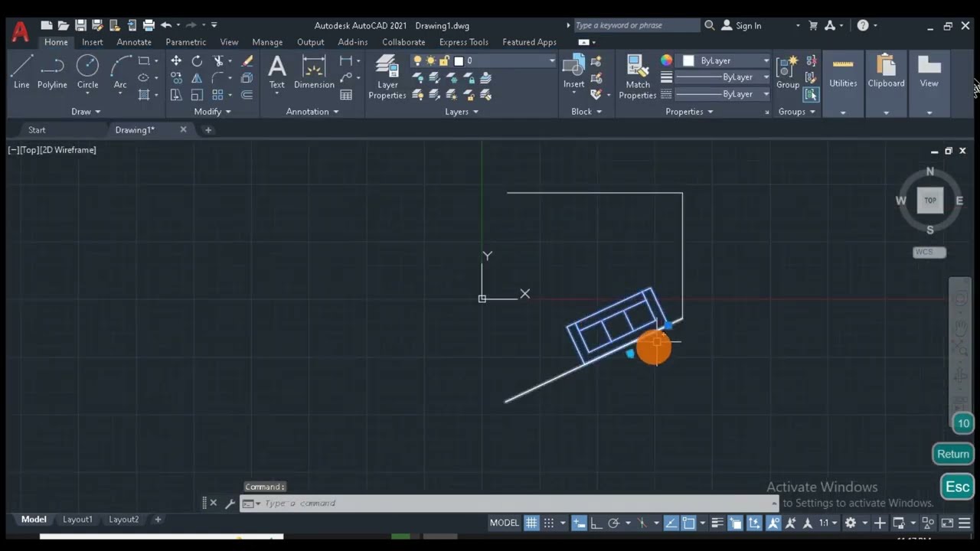Image resolution: width=980 pixels, height=551 pixels.
Task: Switch to the Start file tab
Action: tap(37, 130)
